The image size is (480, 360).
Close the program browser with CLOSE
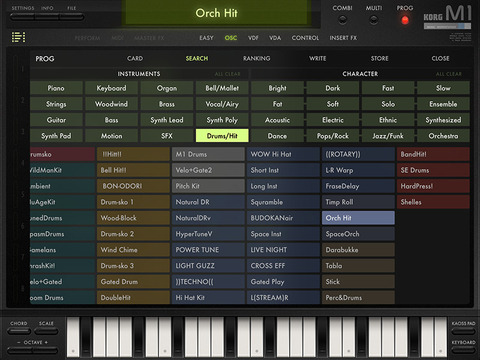tap(440, 58)
